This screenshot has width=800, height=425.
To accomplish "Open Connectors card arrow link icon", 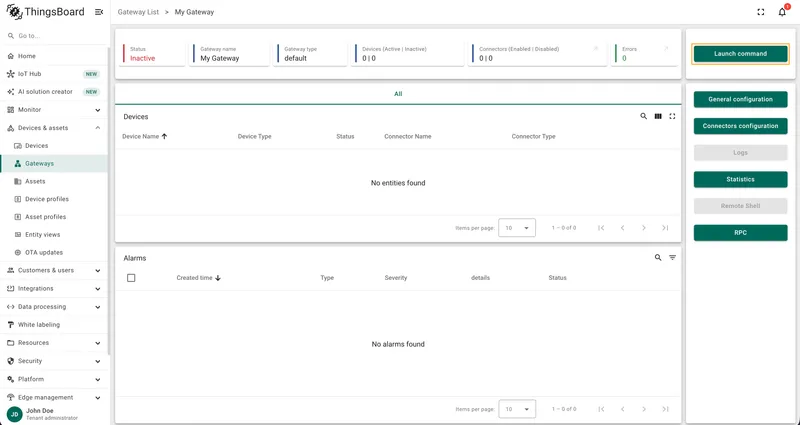I will click(595, 49).
